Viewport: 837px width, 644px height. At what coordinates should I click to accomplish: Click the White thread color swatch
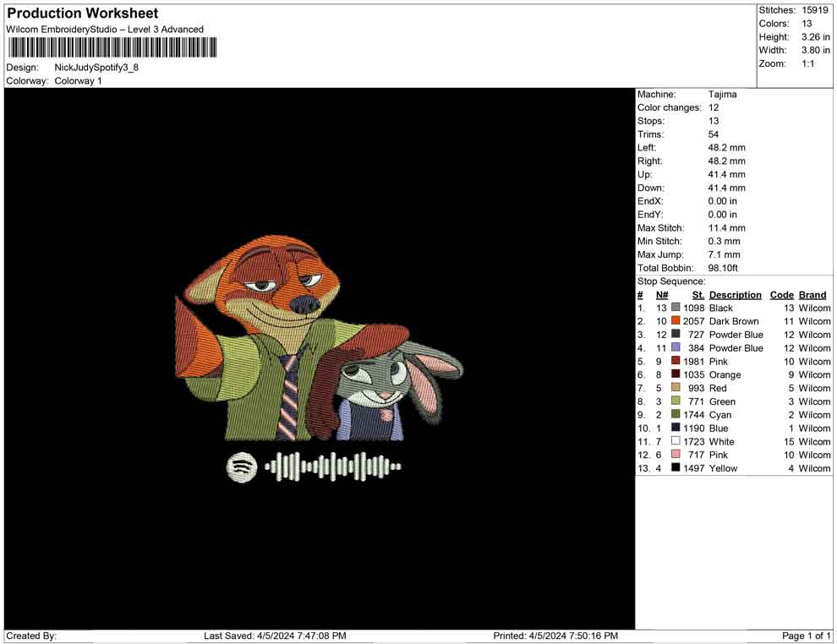[676, 442]
